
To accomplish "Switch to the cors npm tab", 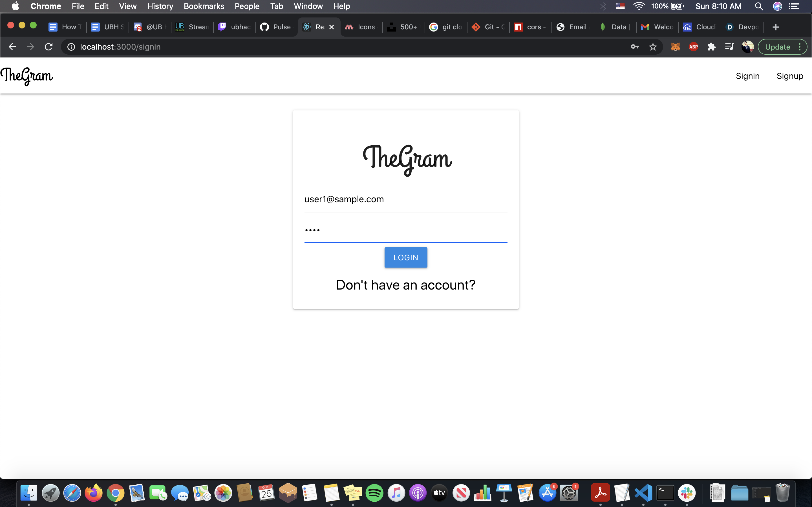I will click(530, 27).
